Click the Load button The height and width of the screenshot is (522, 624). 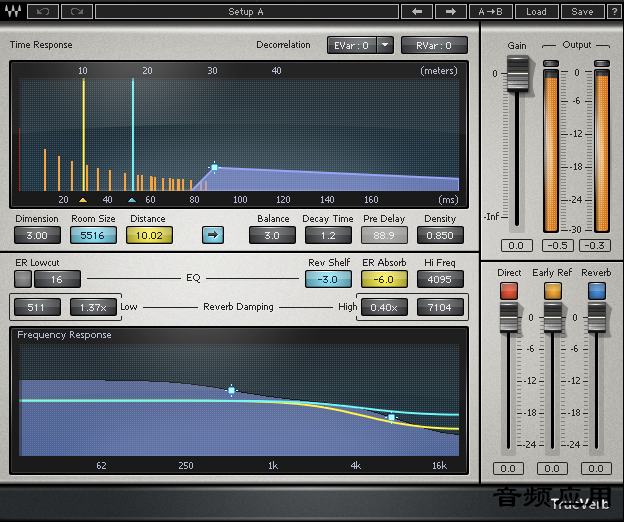536,12
